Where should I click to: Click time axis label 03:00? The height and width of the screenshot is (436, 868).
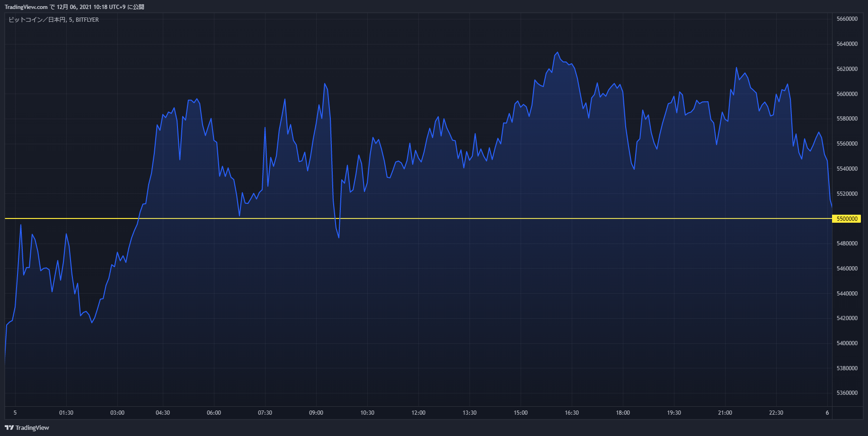pyautogui.click(x=117, y=413)
